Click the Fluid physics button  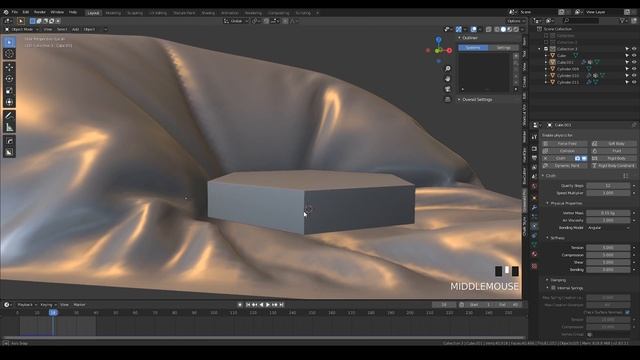(x=614, y=151)
